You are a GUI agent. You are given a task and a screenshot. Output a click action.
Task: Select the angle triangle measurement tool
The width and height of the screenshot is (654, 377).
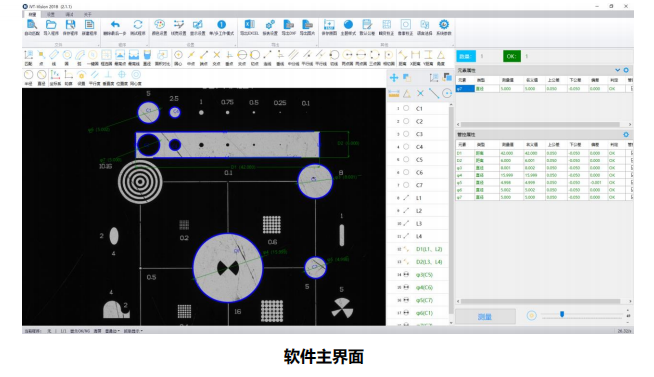pyautogui.click(x=441, y=55)
